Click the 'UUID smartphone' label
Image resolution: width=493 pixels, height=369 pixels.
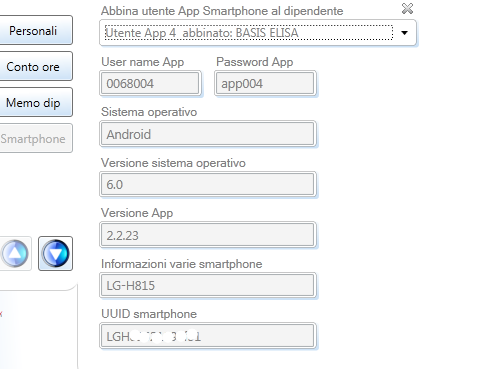[x=149, y=314]
